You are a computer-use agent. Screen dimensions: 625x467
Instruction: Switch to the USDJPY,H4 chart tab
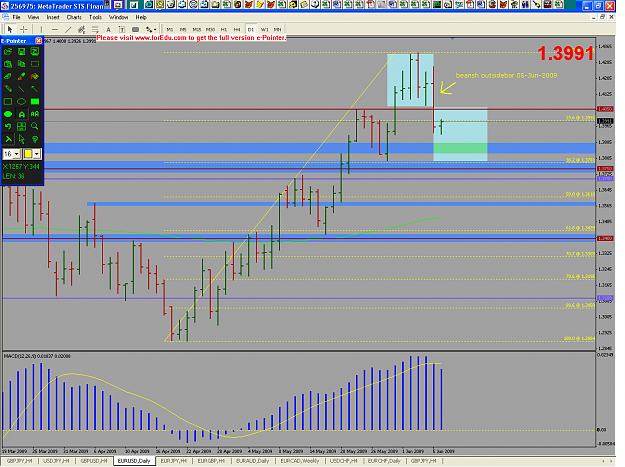pyautogui.click(x=57, y=461)
